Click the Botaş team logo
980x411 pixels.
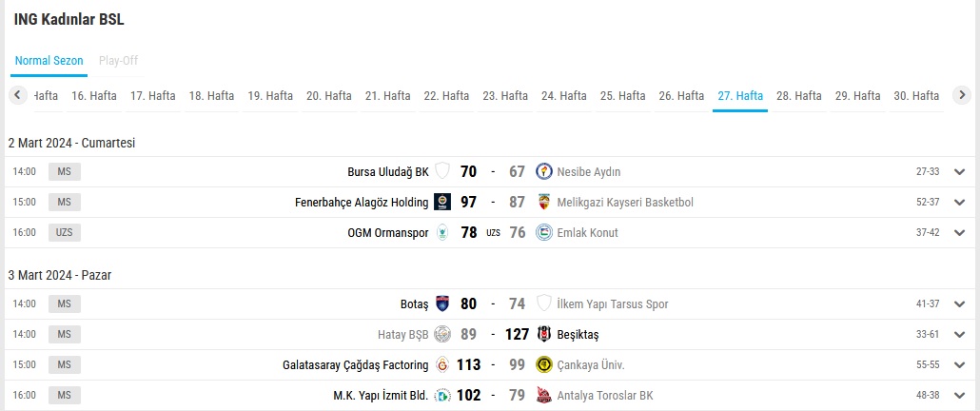pos(441,303)
